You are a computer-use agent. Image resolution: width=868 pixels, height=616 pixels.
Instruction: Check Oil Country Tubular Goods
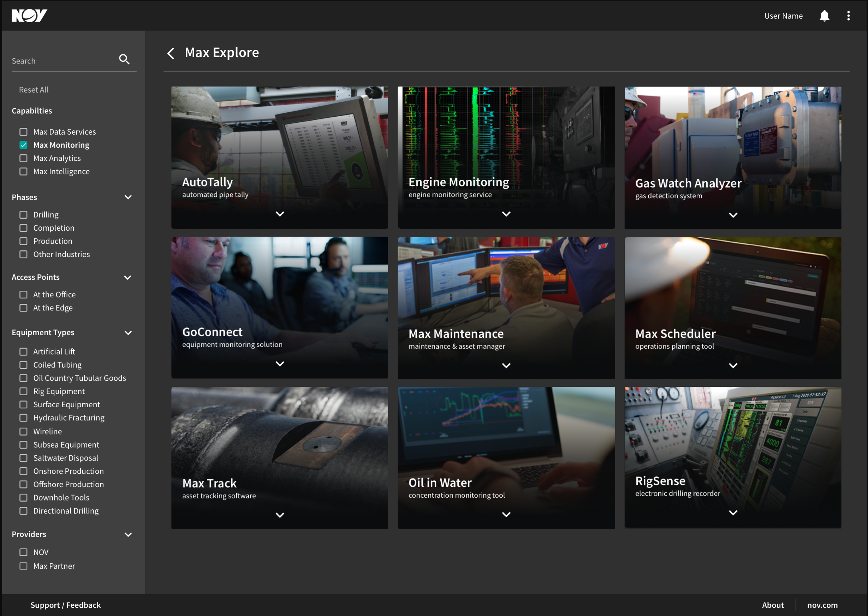point(24,378)
